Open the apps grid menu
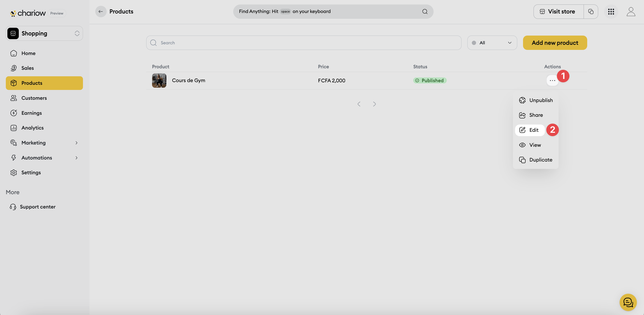The height and width of the screenshot is (315, 644). 611,11
